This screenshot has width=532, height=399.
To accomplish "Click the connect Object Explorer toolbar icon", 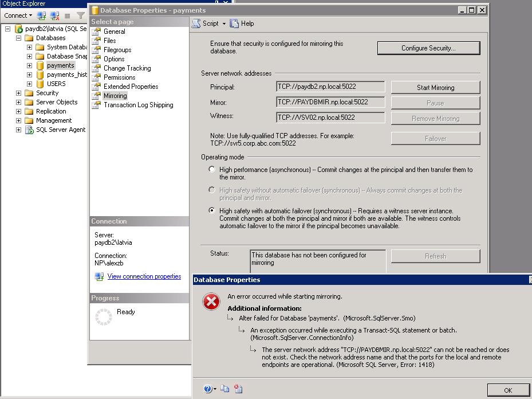I will 41,15.
